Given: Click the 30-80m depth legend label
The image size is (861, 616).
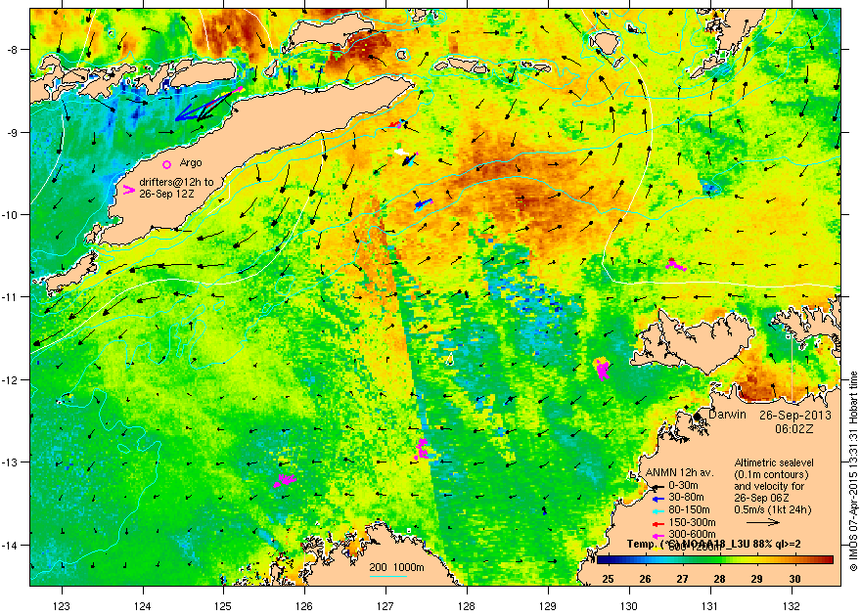Looking at the screenshot, I should pyautogui.click(x=685, y=498).
